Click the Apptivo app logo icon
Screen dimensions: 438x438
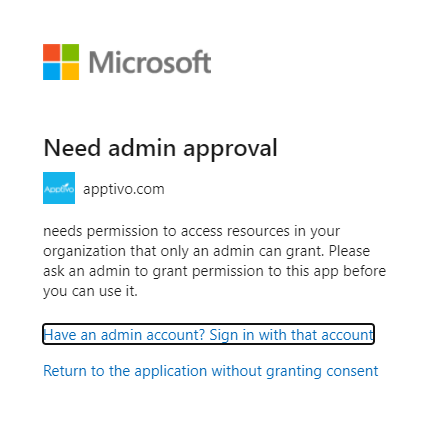coord(59,188)
